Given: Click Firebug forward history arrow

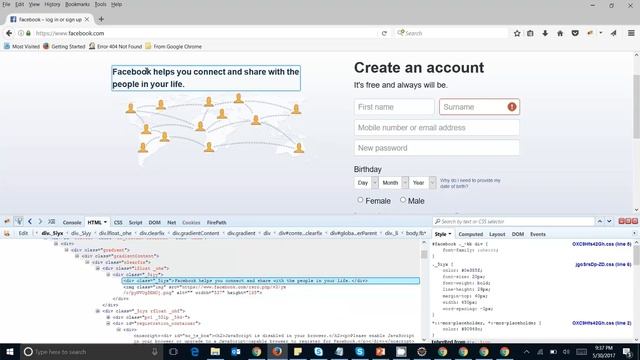Looking at the screenshot, I should click(40, 221).
